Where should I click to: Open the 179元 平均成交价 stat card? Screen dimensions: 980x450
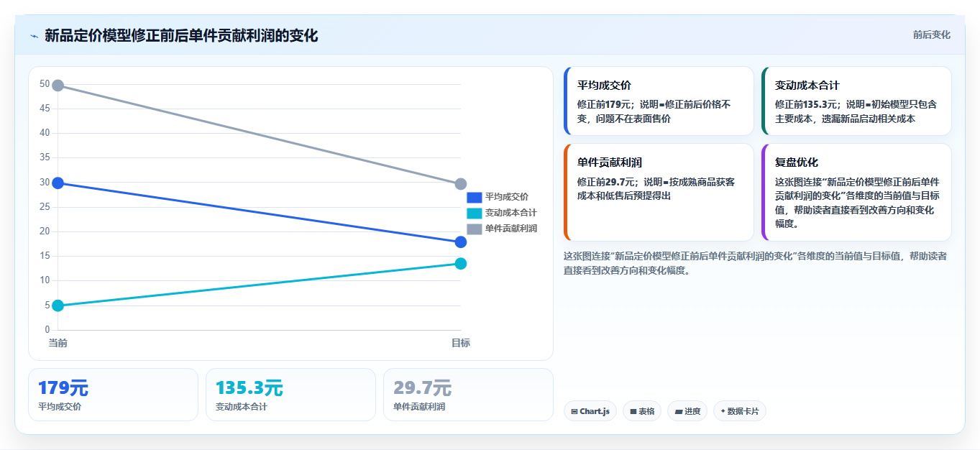113,395
